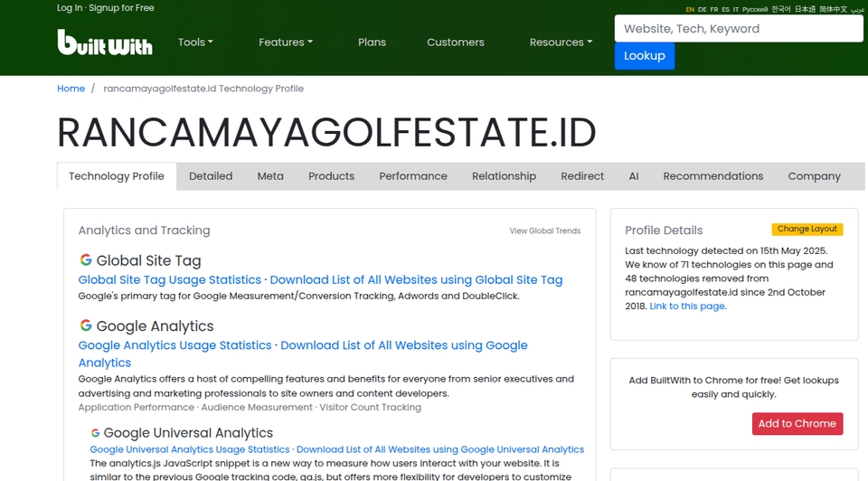Click the RANCAMAYAGOLFESTATE.ID page title
Viewport: 868px width, 481px height.
point(326,133)
